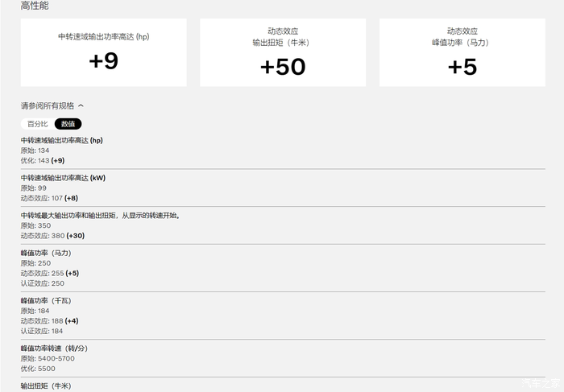Click the 优化: 143 (+9) value line

pyautogui.click(x=43, y=160)
